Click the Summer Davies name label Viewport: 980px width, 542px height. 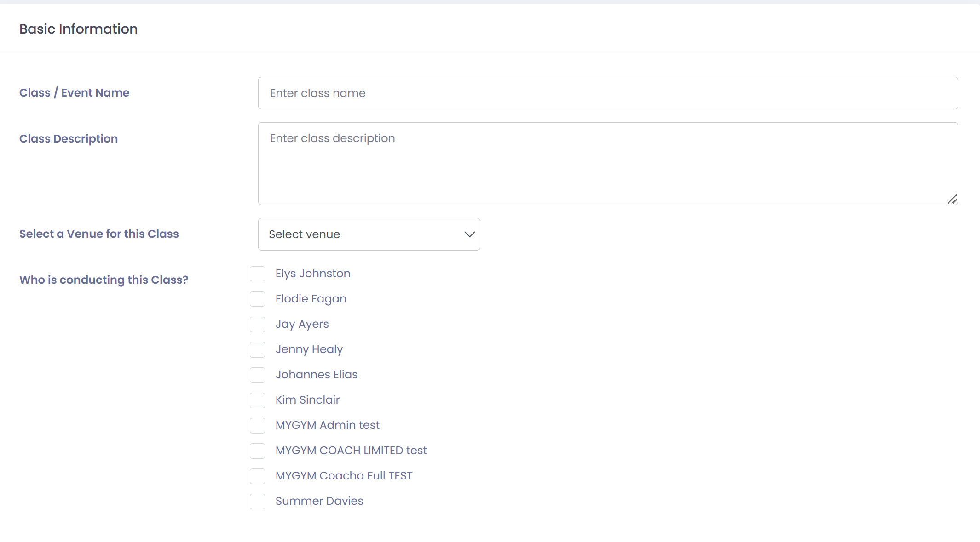(x=319, y=501)
